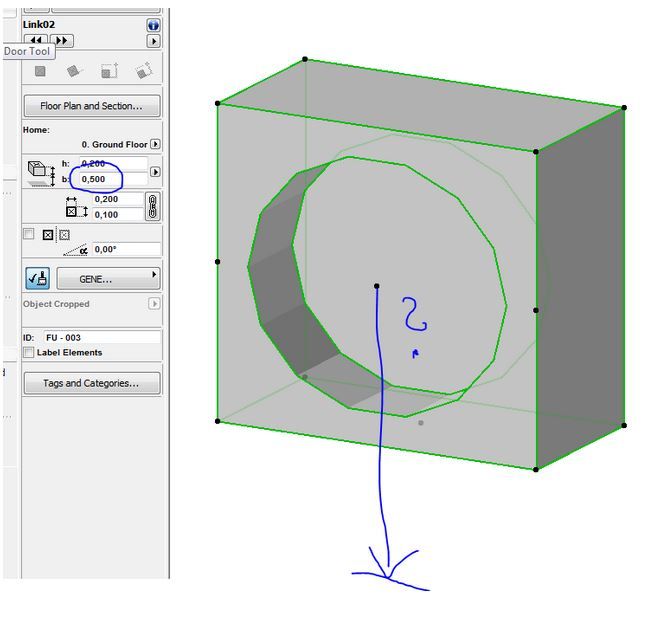This screenshot has width=660, height=620.
Task: Edit the rotation angle field 0,00°
Action: pyautogui.click(x=126, y=249)
